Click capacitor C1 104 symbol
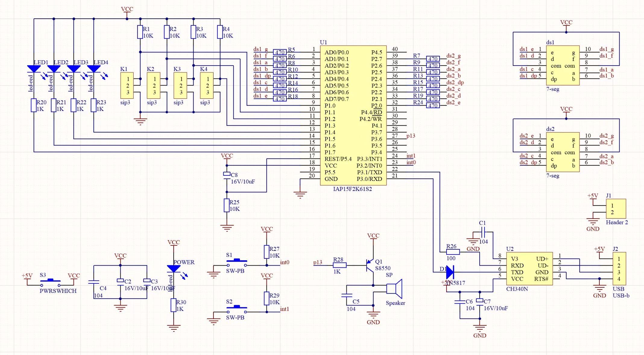644x355 pixels. pyautogui.click(x=483, y=232)
